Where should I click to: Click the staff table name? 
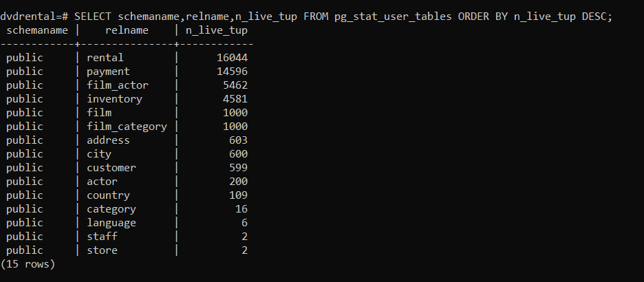pos(102,237)
